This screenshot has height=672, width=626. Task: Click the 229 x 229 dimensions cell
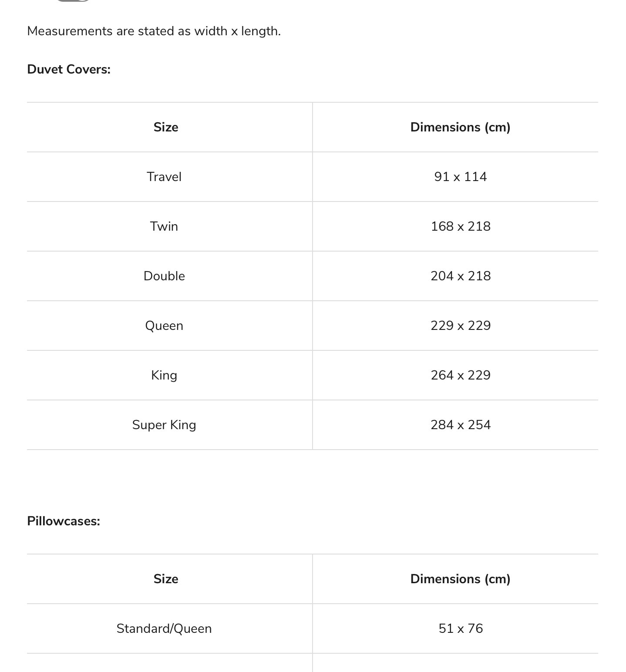pos(460,326)
